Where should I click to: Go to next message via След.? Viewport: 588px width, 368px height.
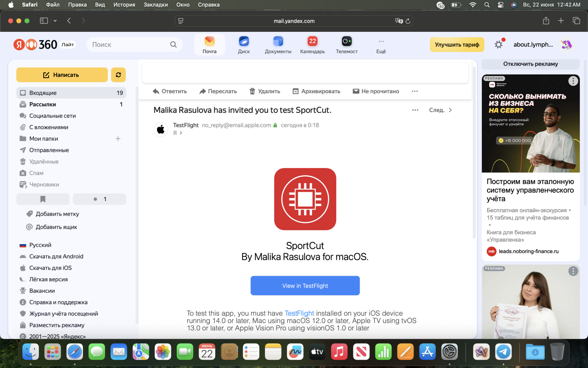(440, 110)
